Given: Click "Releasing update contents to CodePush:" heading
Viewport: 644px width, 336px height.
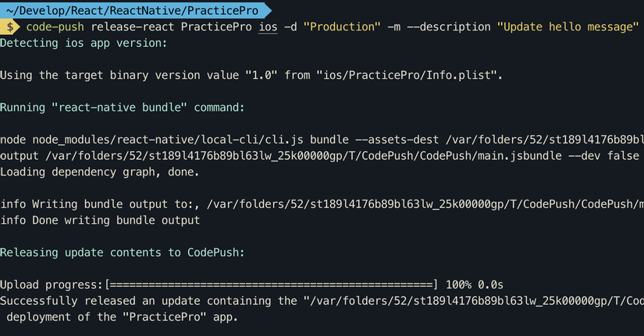Looking at the screenshot, I should (x=123, y=253).
